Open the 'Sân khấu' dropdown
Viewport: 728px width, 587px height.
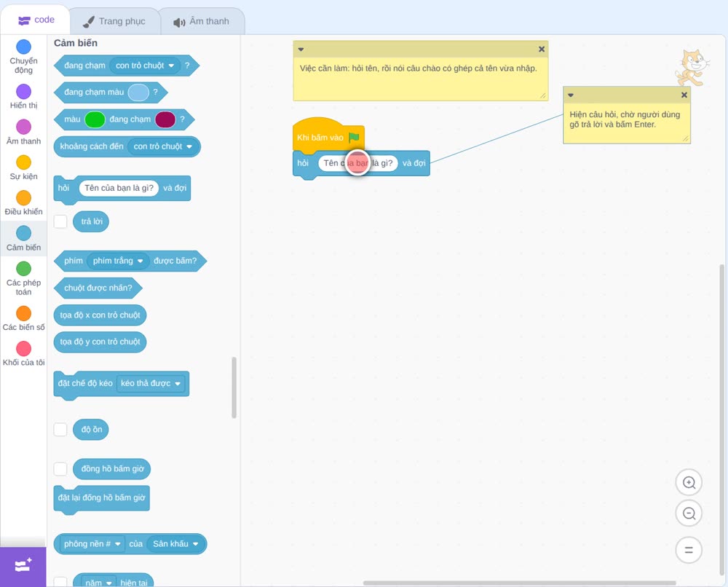[175, 544]
